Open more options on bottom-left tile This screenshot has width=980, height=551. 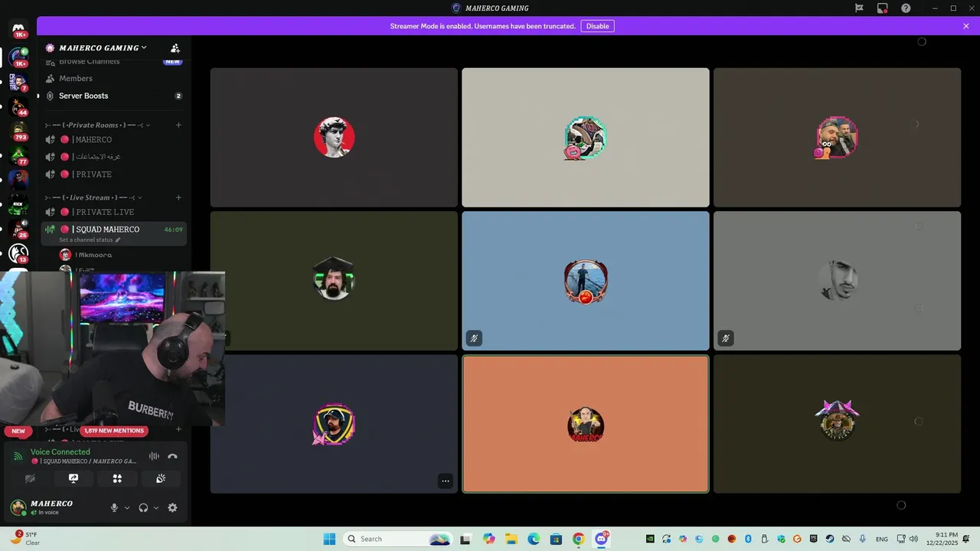[446, 481]
